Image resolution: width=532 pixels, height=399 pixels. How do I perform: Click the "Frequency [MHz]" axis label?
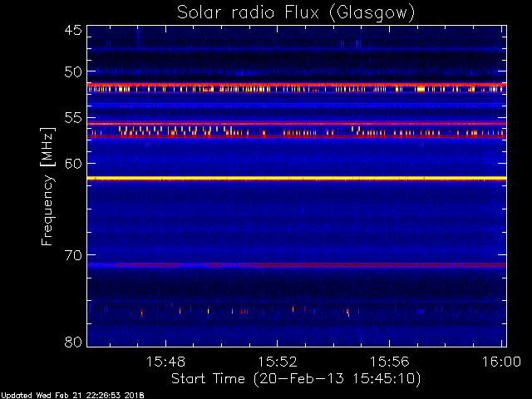[x=47, y=186]
